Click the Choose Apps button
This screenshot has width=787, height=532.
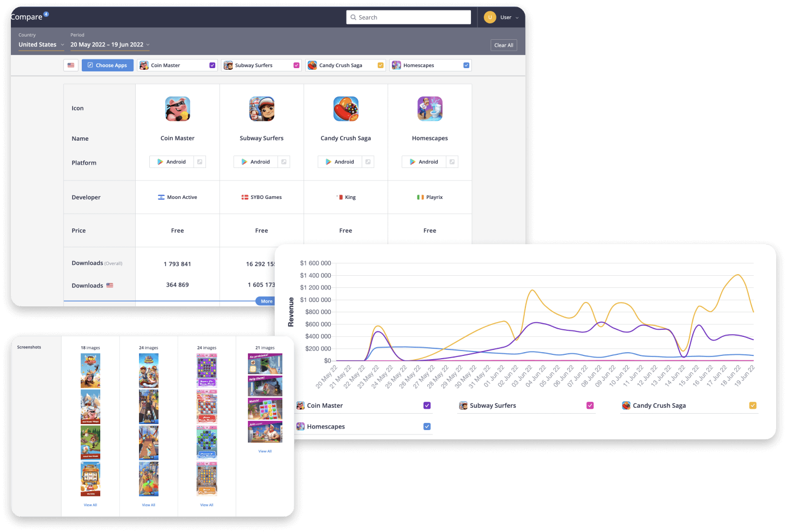pyautogui.click(x=107, y=65)
